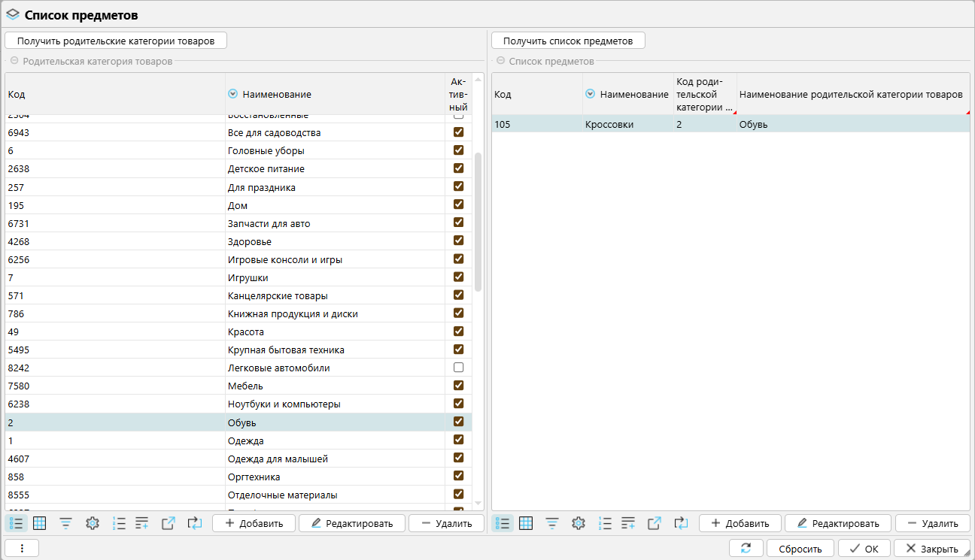
Task: Click Удалить in right panel
Action: [x=932, y=523]
